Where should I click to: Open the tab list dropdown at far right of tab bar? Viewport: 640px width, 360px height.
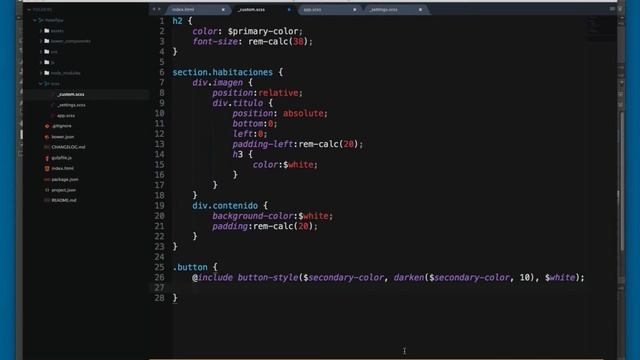(612, 9)
